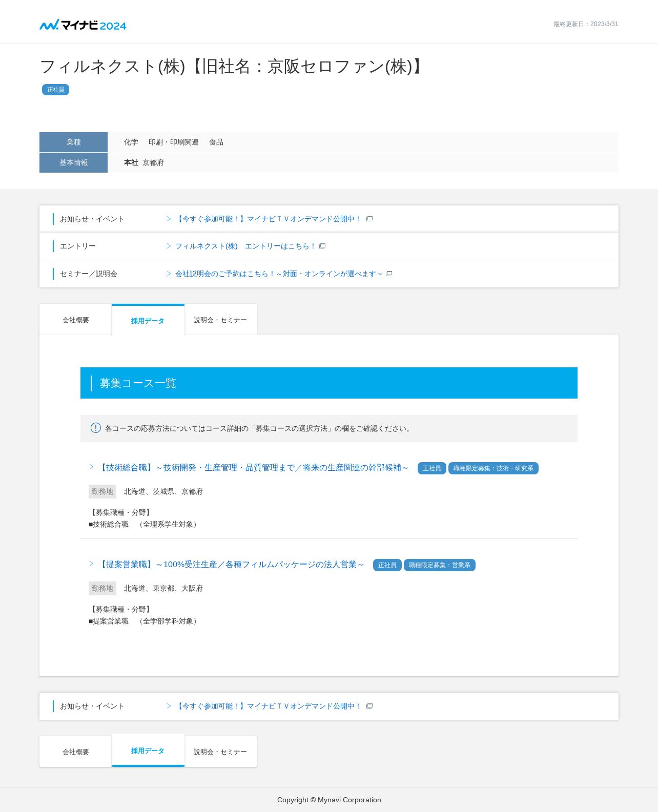Click 基本情報 row header

point(73,162)
